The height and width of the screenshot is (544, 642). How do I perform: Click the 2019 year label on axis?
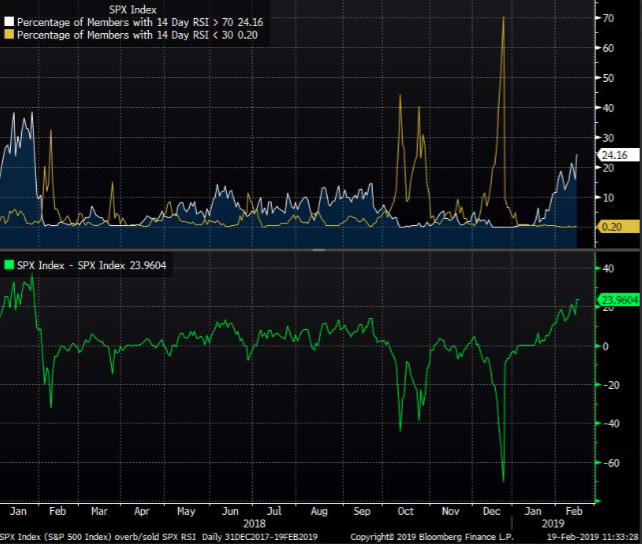click(555, 523)
